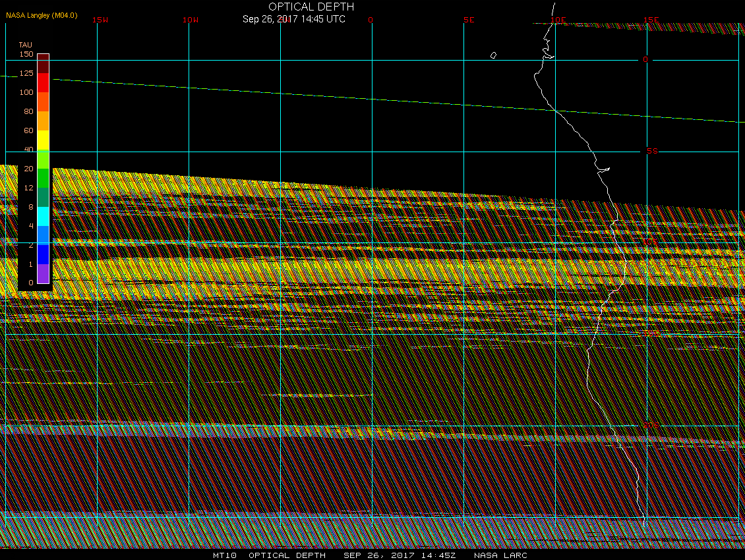Click the teal 8–12 colorbar segment

43,197
